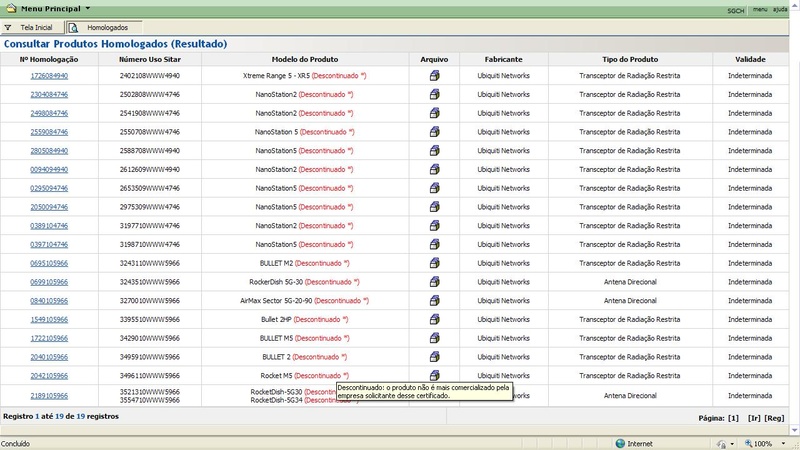Image resolution: width=800 pixels, height=450 pixels.
Task: Click the Fabricante column header
Action: coord(504,59)
